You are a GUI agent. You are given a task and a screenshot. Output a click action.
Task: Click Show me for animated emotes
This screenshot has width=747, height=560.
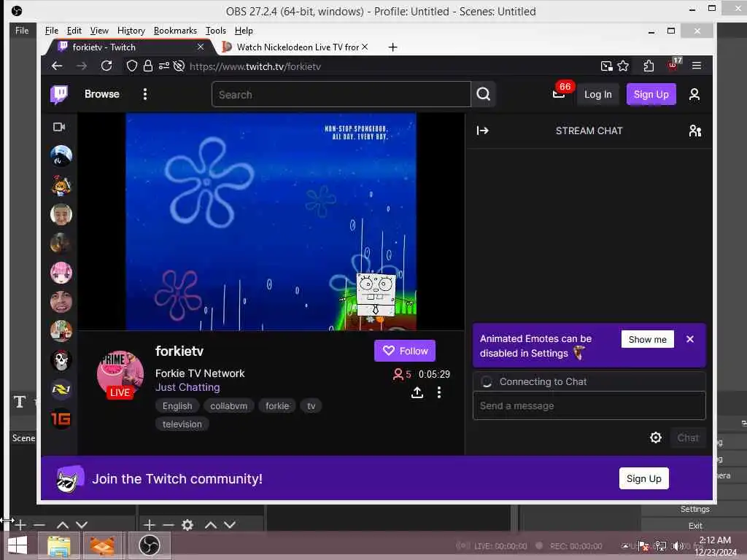pos(648,340)
